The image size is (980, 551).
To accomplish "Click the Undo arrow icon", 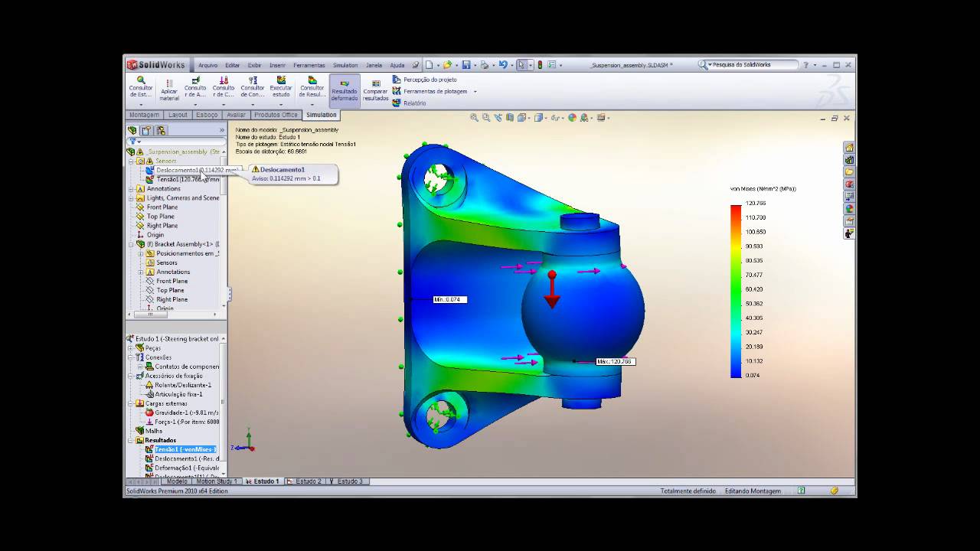I will 503,65.
